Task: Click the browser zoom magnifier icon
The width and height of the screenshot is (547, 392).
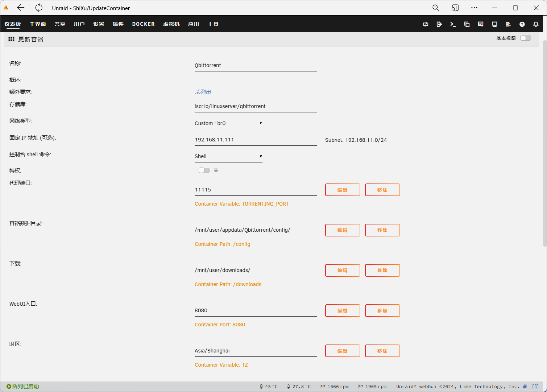Action: (436, 8)
